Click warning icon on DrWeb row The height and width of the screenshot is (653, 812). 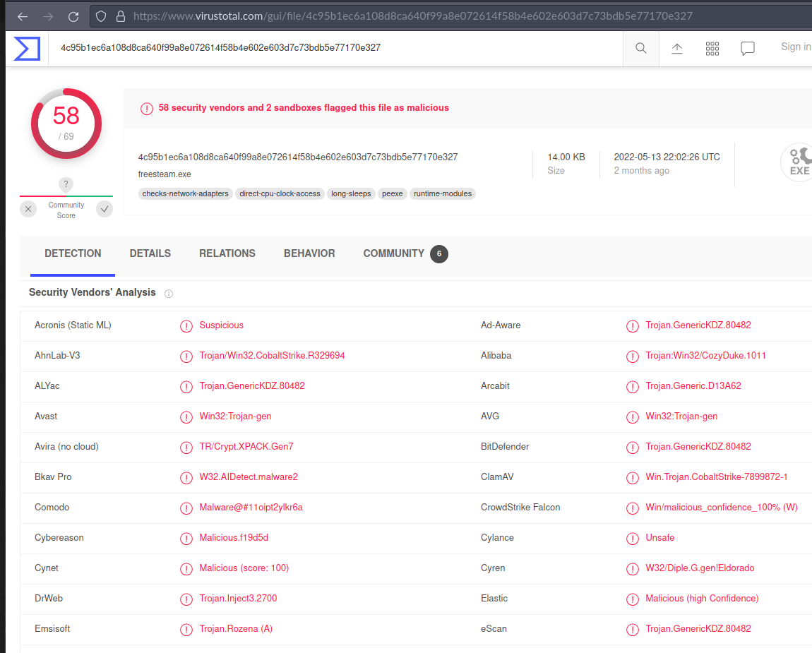(x=186, y=599)
